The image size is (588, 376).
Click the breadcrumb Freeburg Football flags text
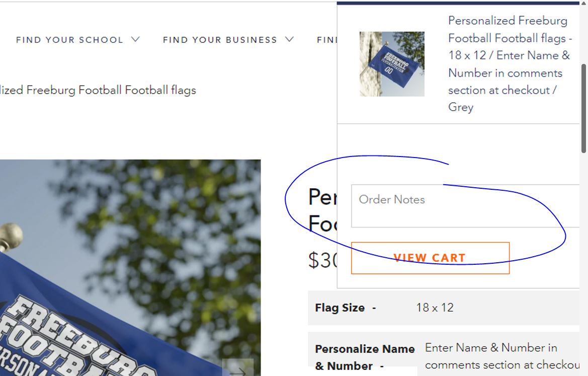(x=98, y=90)
